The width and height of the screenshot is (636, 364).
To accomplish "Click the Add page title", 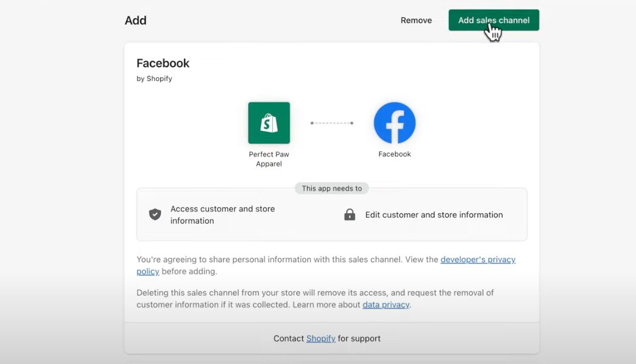I will coord(135,20).
